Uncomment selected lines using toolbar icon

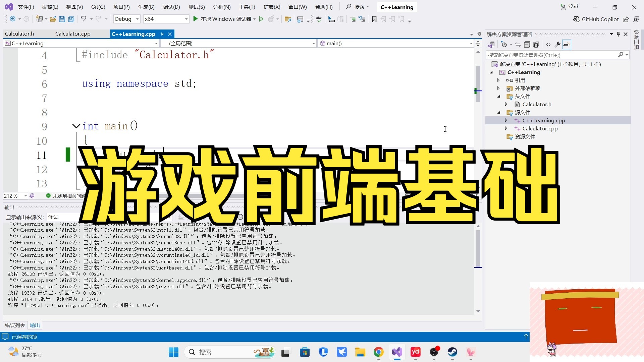pyautogui.click(x=362, y=19)
